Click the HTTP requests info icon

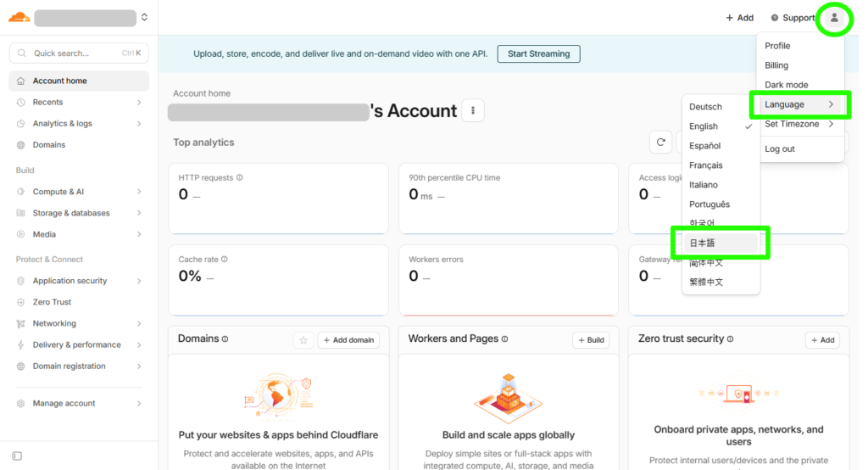tap(240, 178)
